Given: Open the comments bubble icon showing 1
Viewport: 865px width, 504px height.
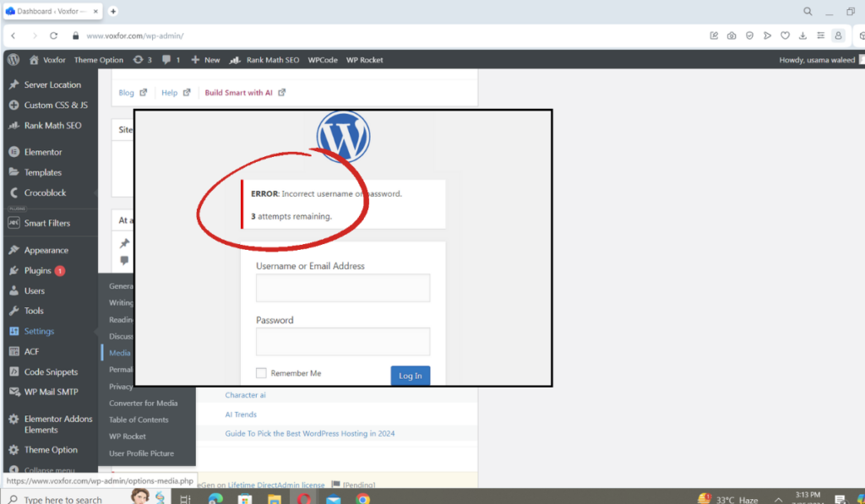Looking at the screenshot, I should pos(168,60).
